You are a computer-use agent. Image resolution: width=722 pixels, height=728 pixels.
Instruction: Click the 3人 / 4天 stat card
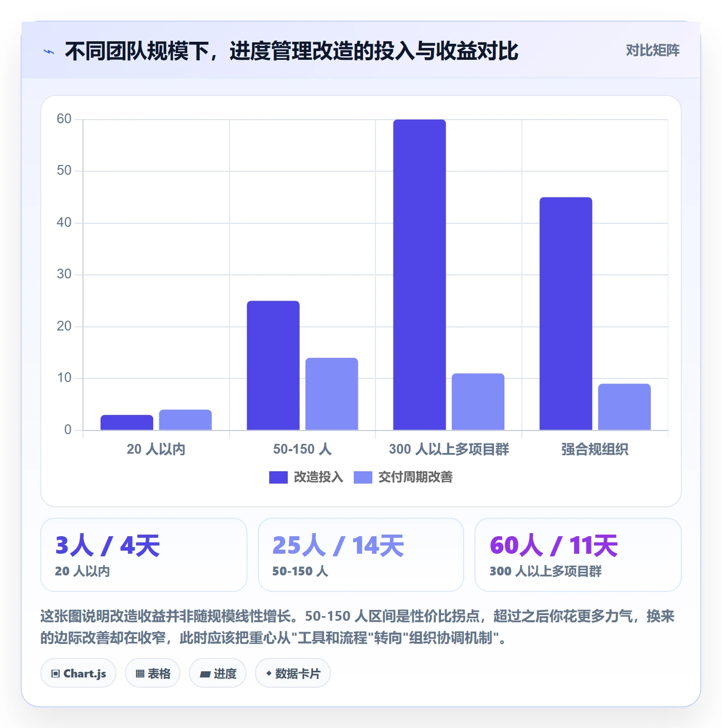(x=144, y=555)
